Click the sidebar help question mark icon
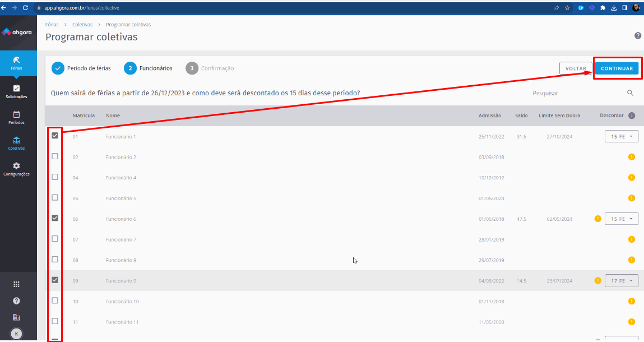This screenshot has height=342, width=644. 16,301
